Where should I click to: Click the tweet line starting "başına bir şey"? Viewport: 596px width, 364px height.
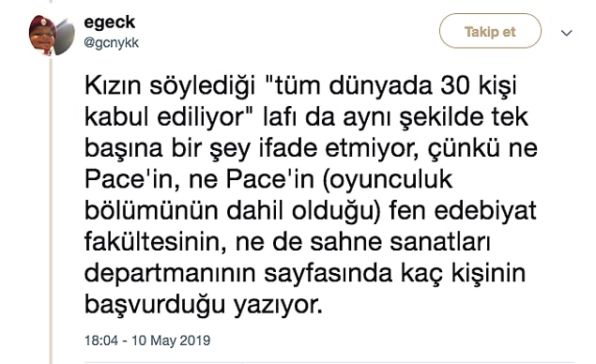(311, 148)
